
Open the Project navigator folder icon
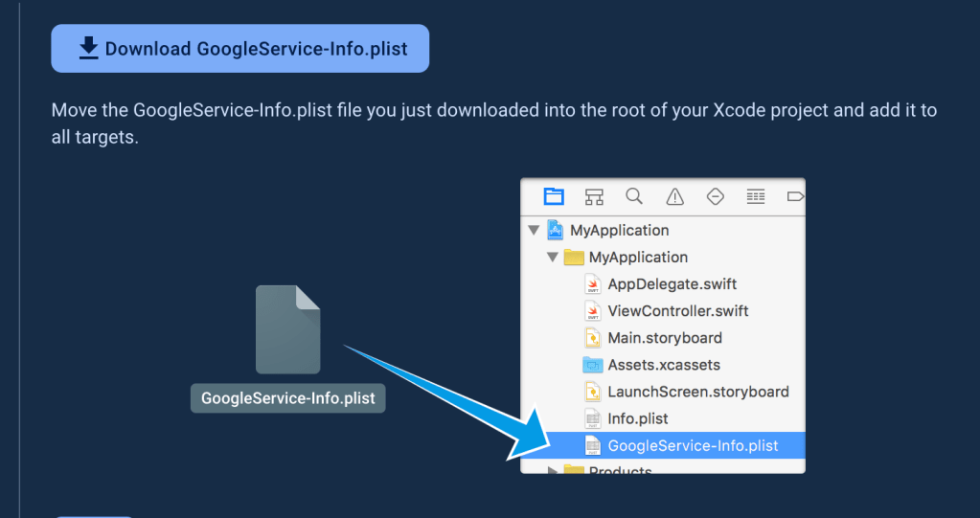pos(554,196)
